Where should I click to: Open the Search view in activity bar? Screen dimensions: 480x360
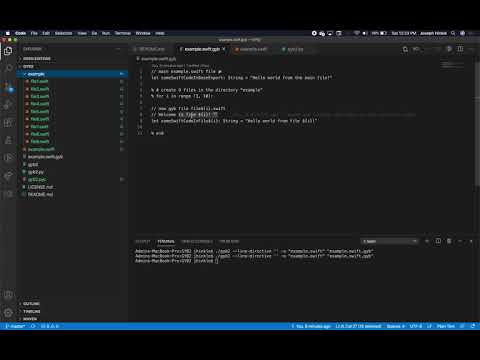click(x=8, y=68)
